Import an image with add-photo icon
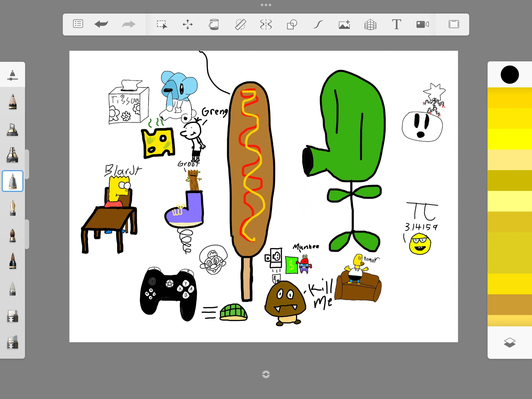Screen dimensions: 532x399 coord(344,24)
